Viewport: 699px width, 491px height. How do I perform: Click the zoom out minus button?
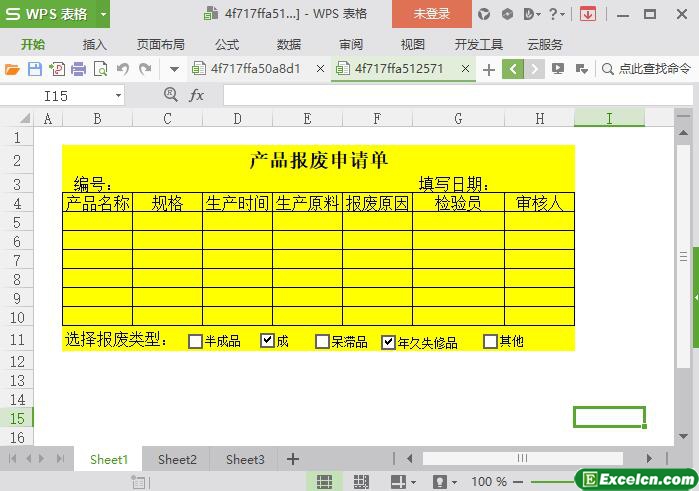(x=518, y=482)
